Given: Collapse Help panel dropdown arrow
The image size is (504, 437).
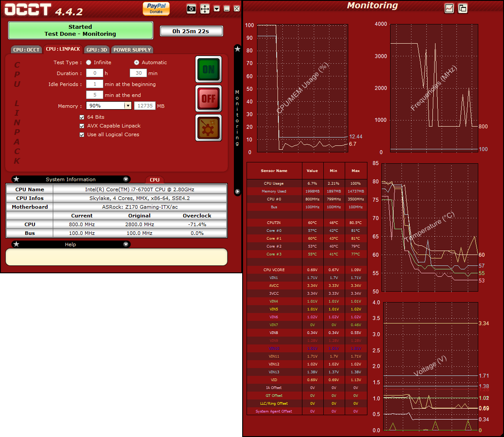Looking at the screenshot, I should pos(126,244).
